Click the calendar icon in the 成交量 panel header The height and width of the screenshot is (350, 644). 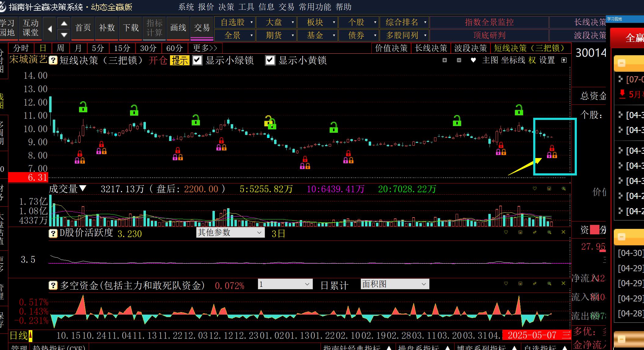coord(549,189)
